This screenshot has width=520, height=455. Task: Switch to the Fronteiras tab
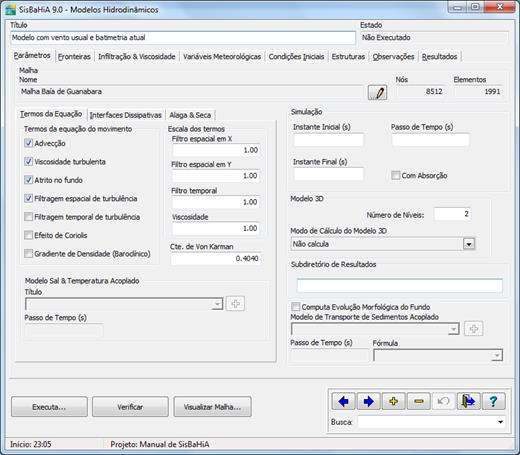point(74,57)
